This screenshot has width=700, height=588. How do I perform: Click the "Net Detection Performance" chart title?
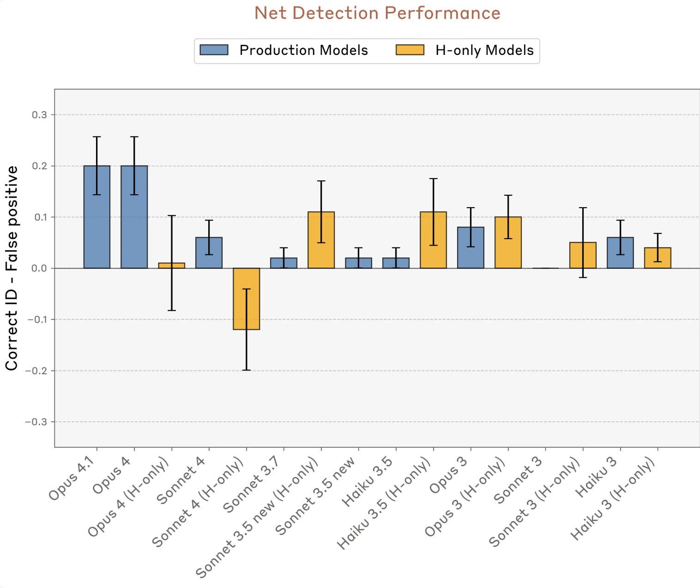coord(377,13)
